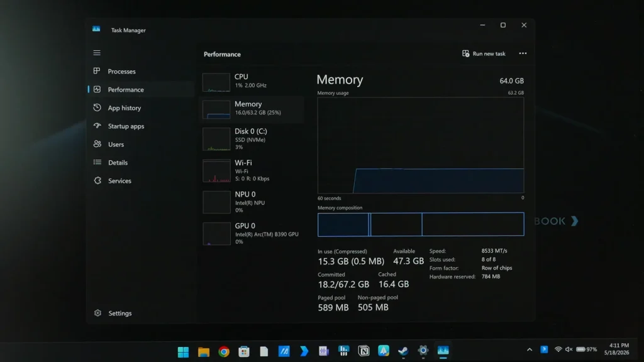Click the Speed value 8533 MT/s
The image size is (644, 362).
pyautogui.click(x=494, y=251)
